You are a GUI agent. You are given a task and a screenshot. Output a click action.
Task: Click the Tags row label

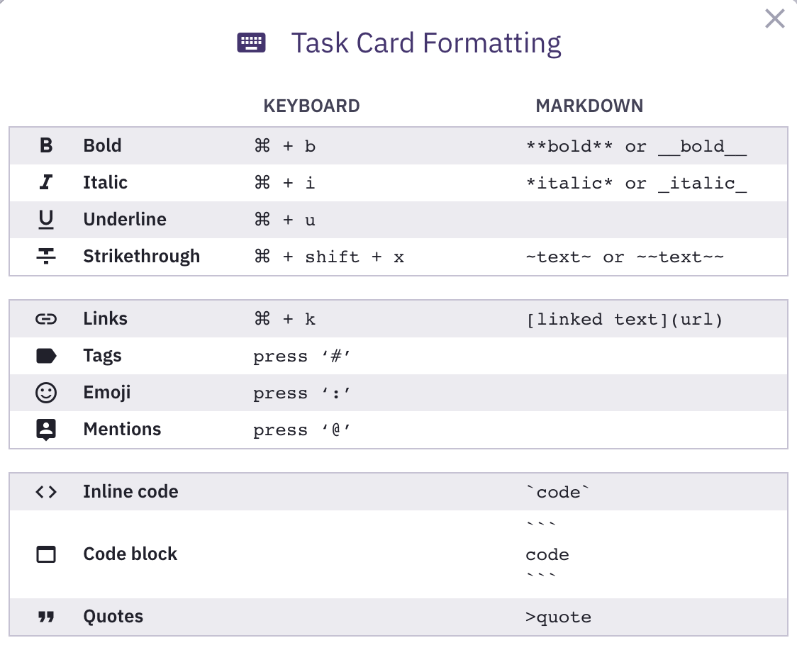[102, 355]
